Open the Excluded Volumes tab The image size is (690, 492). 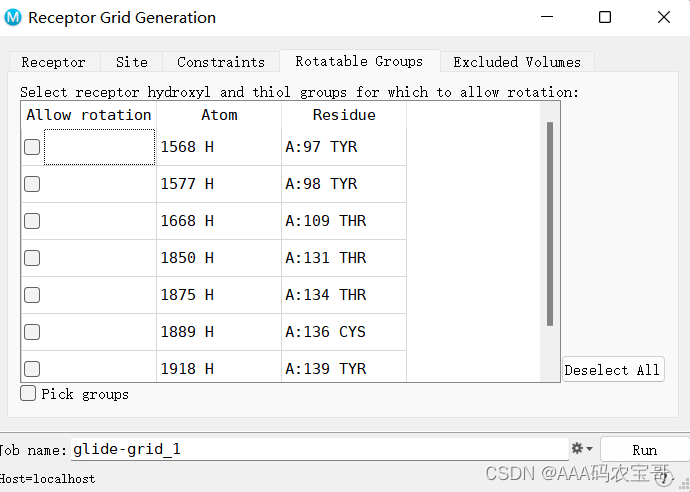click(x=517, y=62)
